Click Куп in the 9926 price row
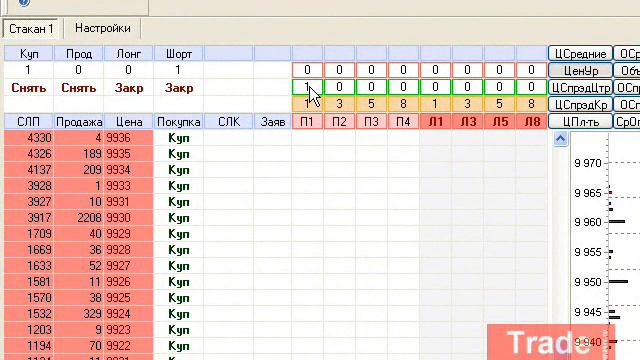This screenshot has height=360, width=640. click(x=179, y=282)
